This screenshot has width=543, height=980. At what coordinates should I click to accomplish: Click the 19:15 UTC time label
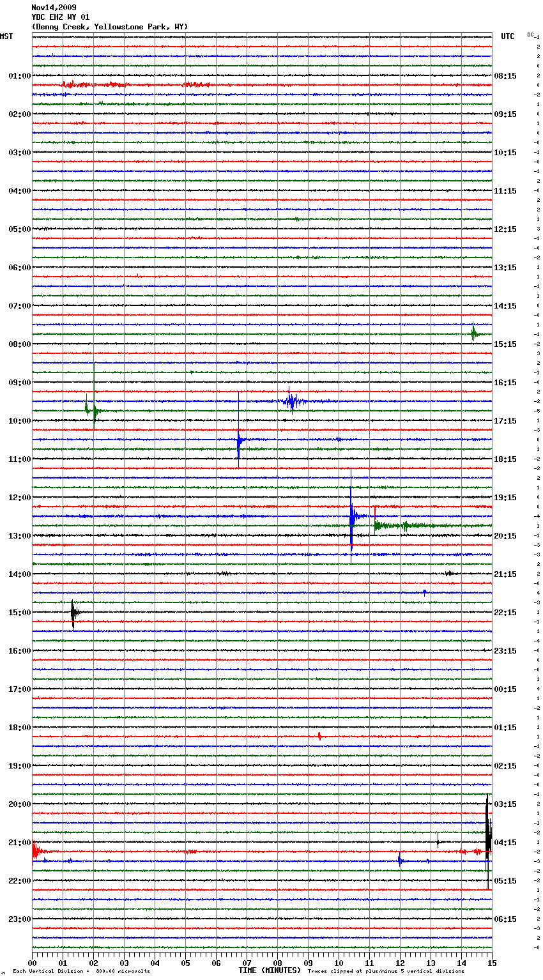tap(505, 498)
